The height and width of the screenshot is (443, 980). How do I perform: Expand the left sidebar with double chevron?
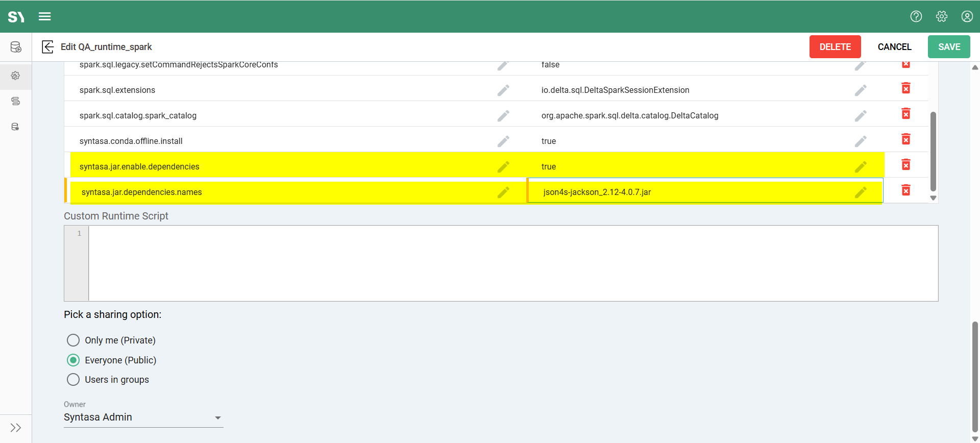(16, 428)
